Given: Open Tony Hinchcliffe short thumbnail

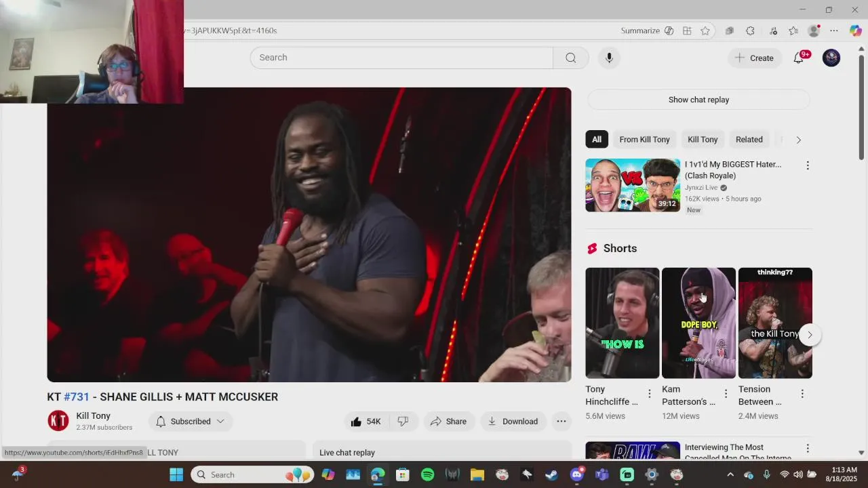Looking at the screenshot, I should pyautogui.click(x=623, y=323).
